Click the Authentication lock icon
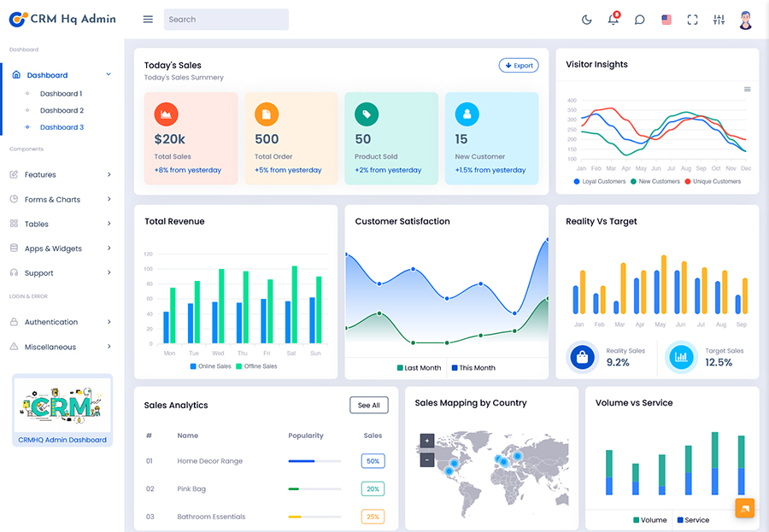Screen dimensions: 769x532 point(14,322)
